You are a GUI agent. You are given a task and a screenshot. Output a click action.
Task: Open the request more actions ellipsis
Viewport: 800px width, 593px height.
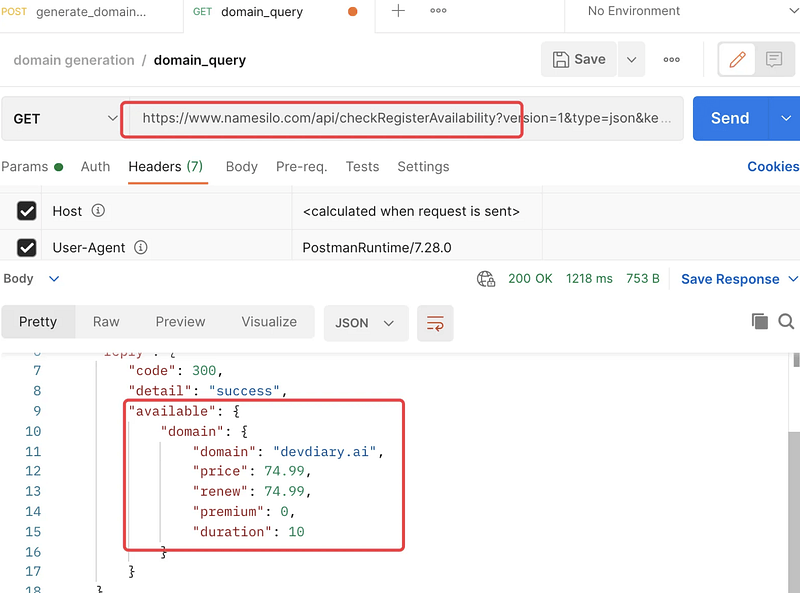click(672, 60)
